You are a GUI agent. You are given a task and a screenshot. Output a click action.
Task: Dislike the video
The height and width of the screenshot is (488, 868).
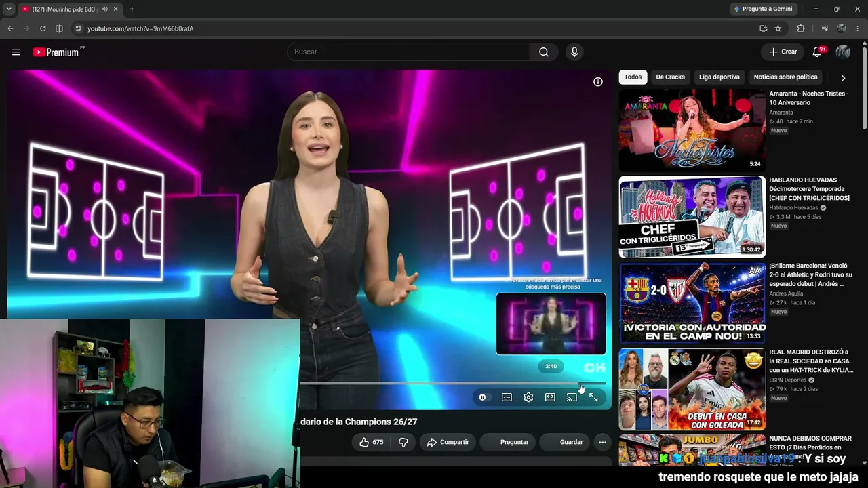[x=403, y=442]
